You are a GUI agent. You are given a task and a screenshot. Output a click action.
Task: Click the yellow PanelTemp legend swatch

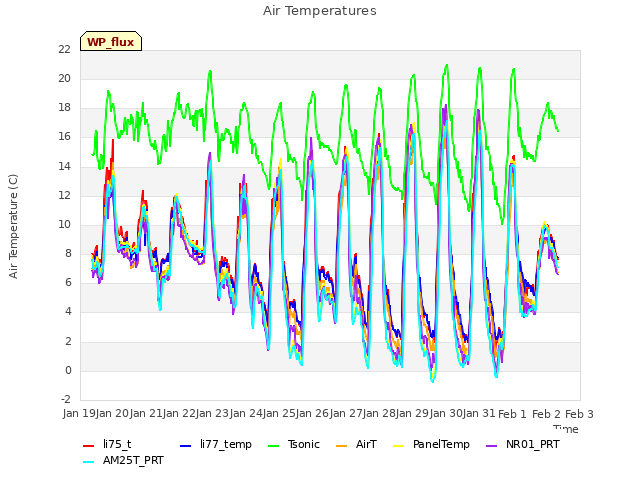point(398,446)
